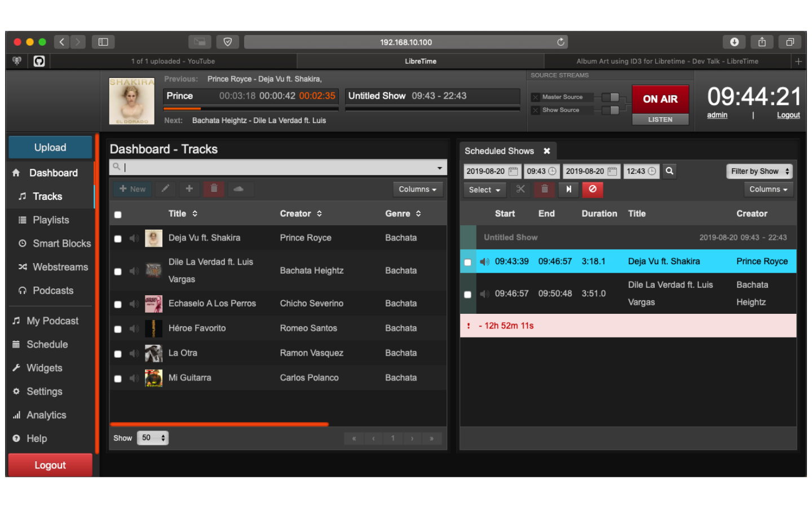Click the speaker icon for Héroe Favorito
812x508 pixels.
(134, 329)
